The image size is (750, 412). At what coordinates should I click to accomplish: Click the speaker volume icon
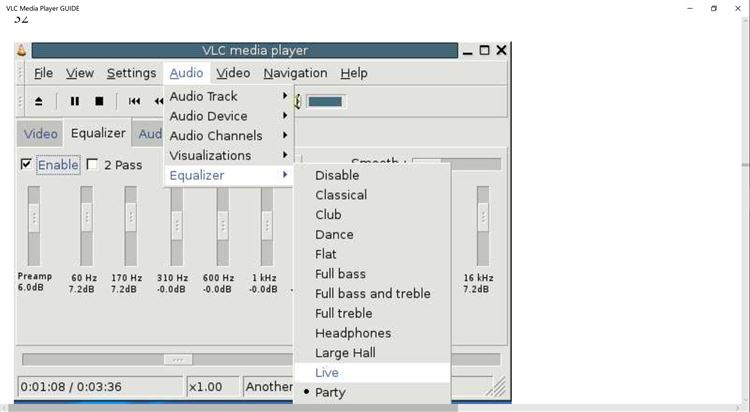pyautogui.click(x=298, y=101)
